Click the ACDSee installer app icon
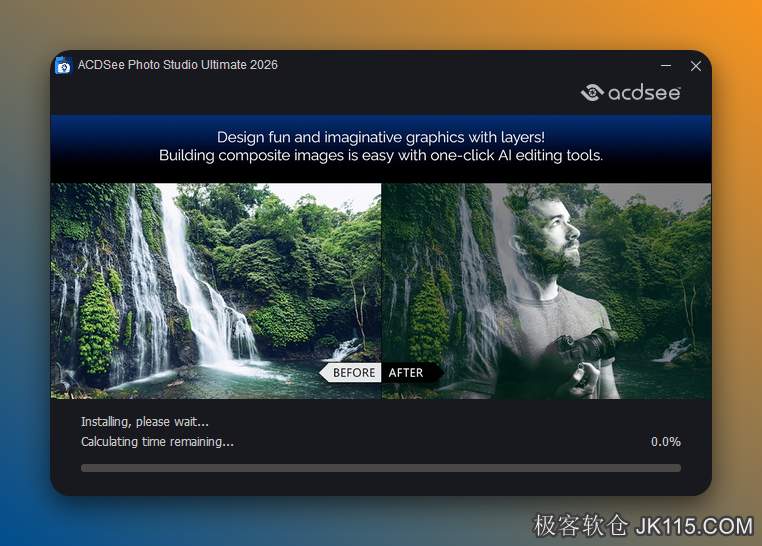Viewport: 762px width, 546px height. click(x=63, y=66)
